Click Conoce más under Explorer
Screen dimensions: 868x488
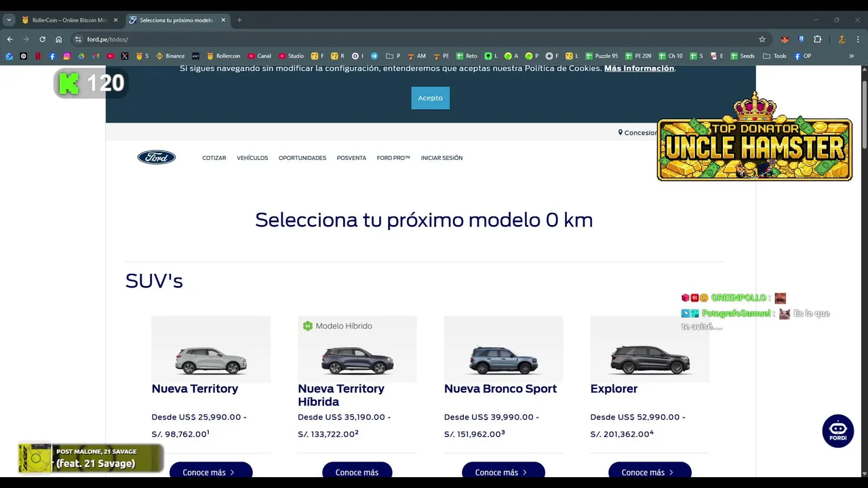[x=650, y=471]
